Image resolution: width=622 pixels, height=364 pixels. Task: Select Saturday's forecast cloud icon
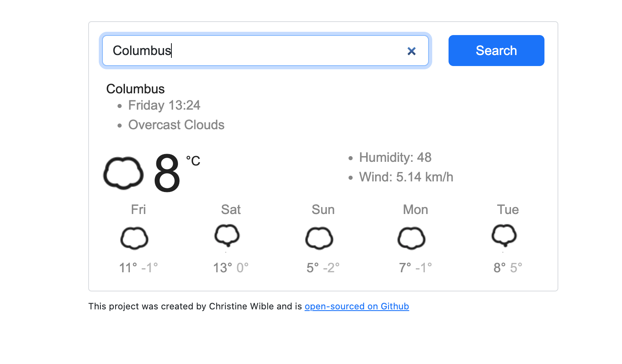227,236
